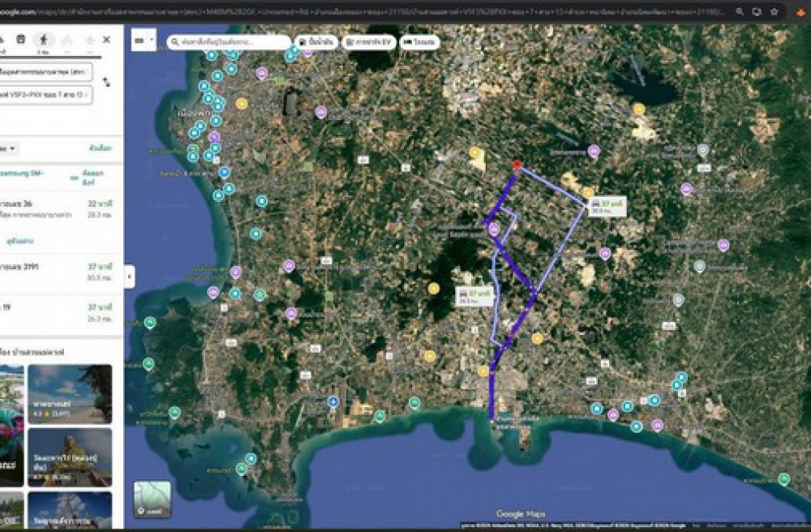Viewport: 811px width, 532px height.
Task: Switch map layer using the layers thumbnail
Action: 152,499
